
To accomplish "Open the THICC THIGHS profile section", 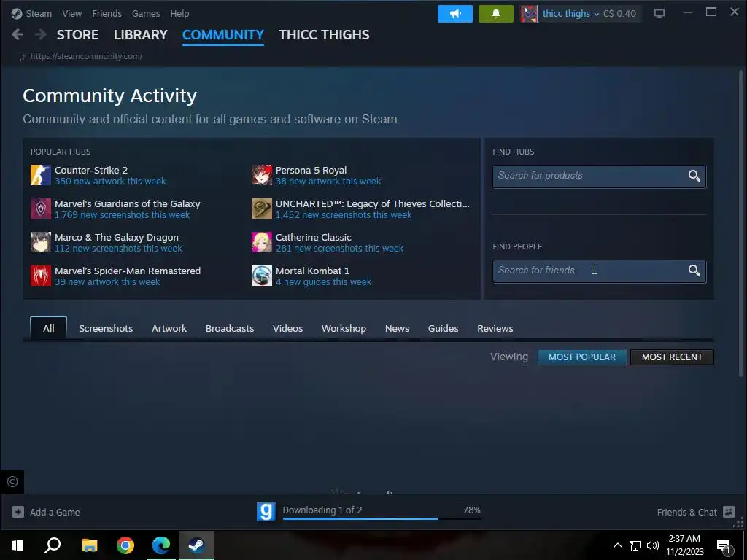I will (x=324, y=35).
